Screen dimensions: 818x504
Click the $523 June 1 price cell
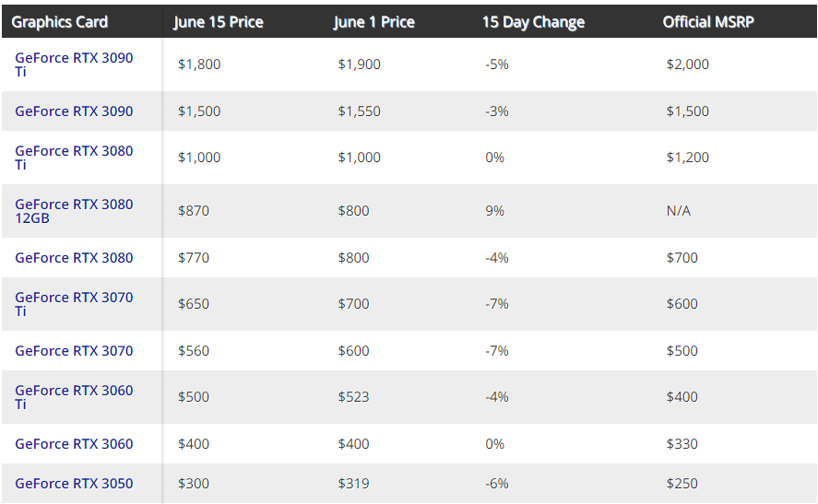[353, 396]
